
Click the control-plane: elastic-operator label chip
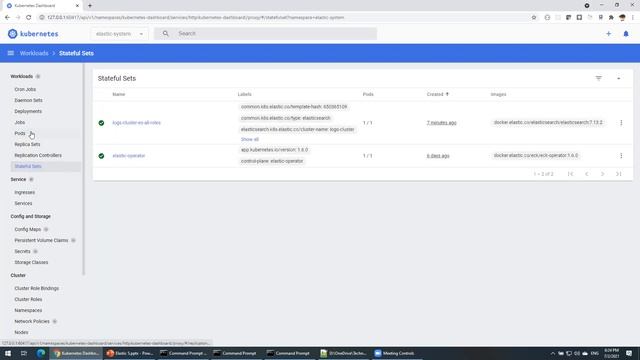tap(272, 161)
